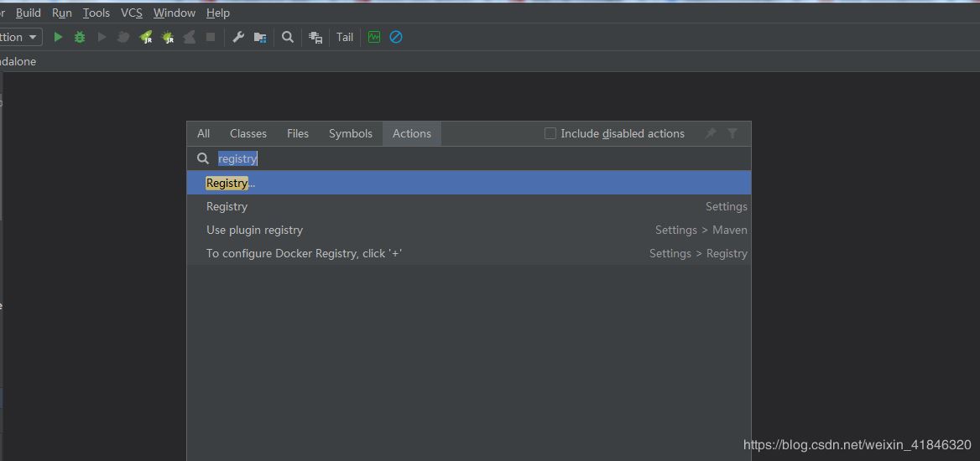The image size is (980, 461).
Task: Click the JRebel run rocket icon
Action: (146, 37)
